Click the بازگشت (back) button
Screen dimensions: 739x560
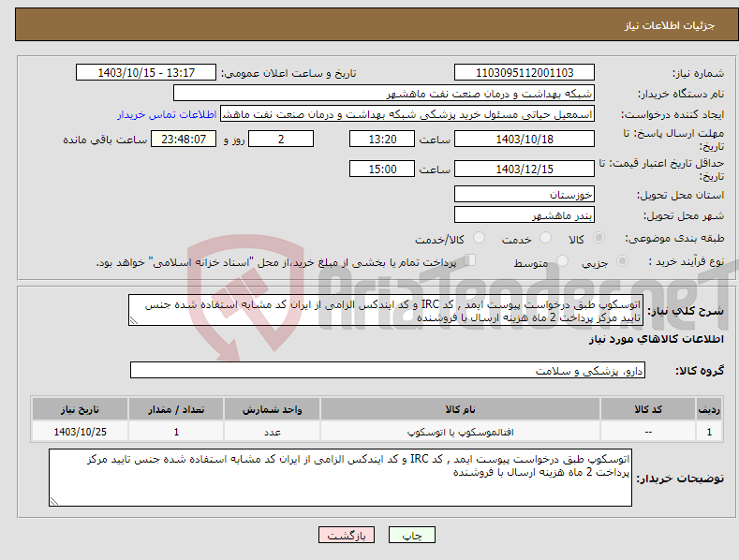[x=347, y=535]
